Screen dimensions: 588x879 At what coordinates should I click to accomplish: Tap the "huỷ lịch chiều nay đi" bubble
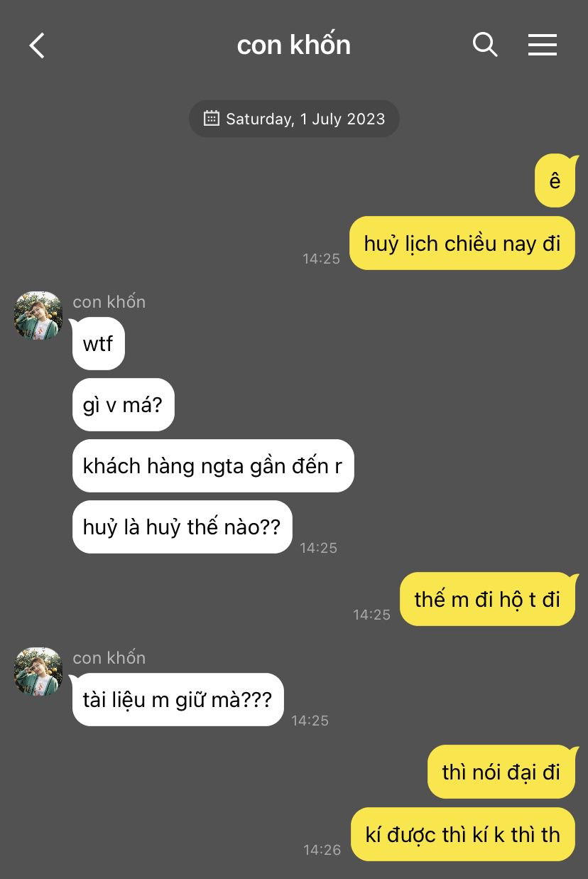coord(462,243)
